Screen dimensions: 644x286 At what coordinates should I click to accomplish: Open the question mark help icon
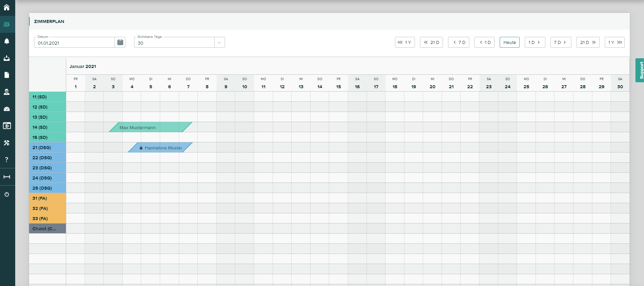[x=7, y=160]
